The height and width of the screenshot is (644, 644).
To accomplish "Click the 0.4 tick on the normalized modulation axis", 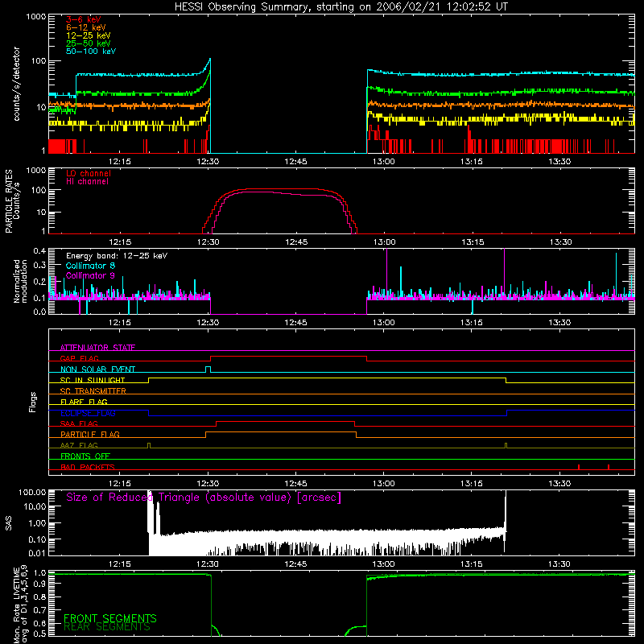I will (x=39, y=251).
